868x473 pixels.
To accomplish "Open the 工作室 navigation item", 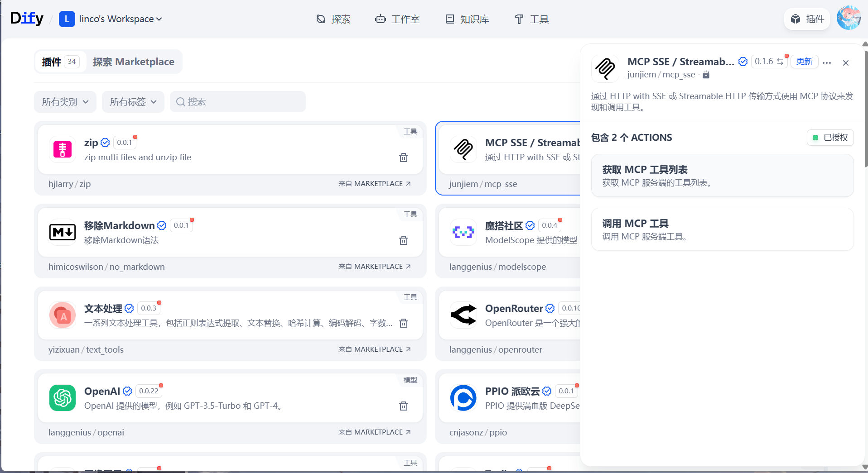I will point(397,19).
